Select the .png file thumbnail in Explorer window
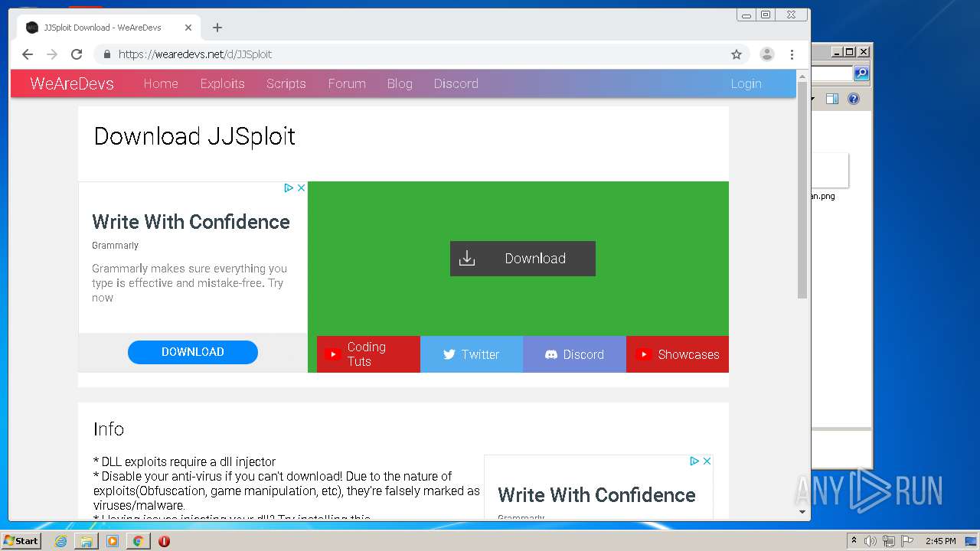Viewport: 980px width, 551px height. coord(831,170)
